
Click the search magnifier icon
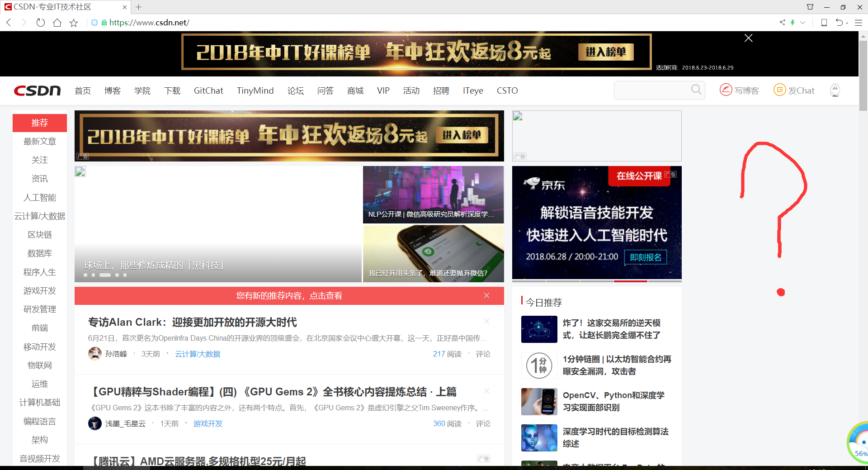pos(696,90)
